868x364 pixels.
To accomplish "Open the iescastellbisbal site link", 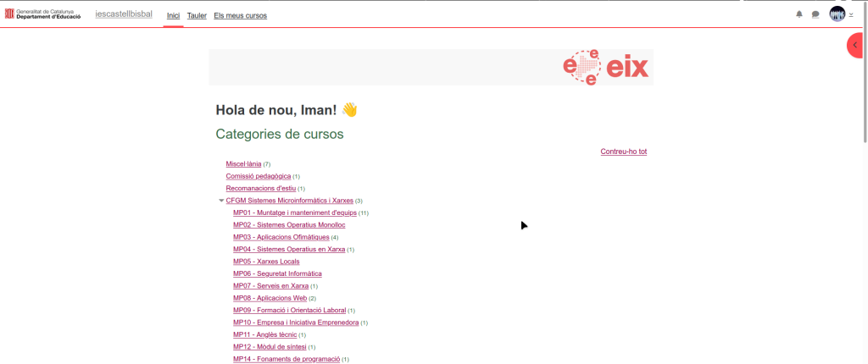I will point(124,14).
